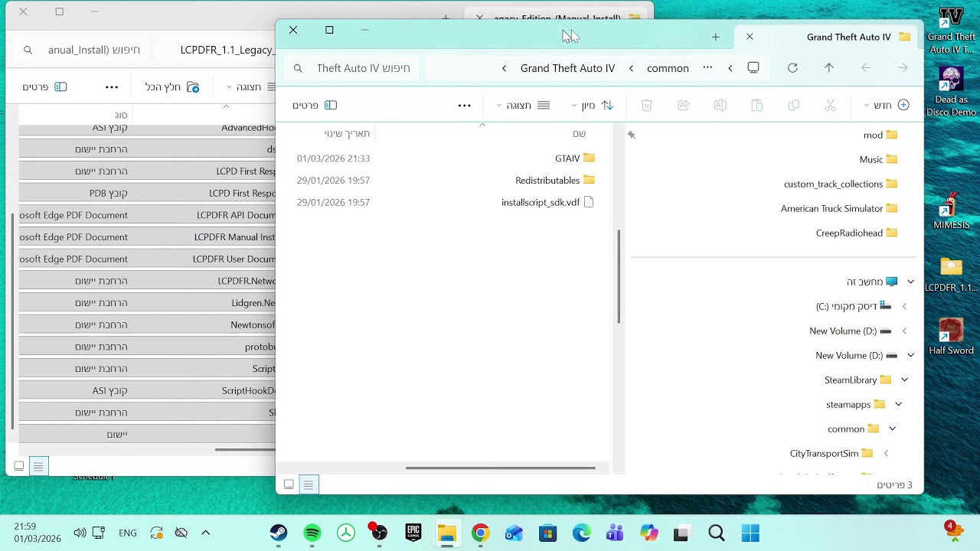Click the navigation pane vertical scrollbar

click(x=619, y=276)
